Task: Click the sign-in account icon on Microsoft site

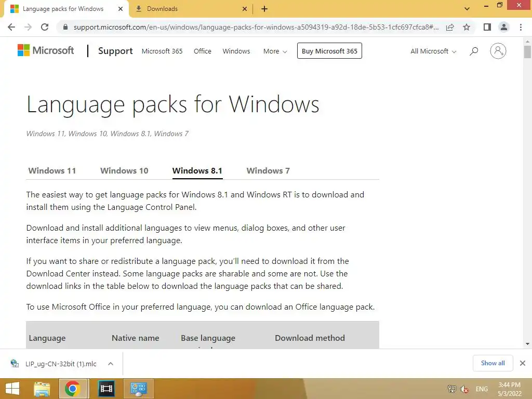Action: [x=498, y=51]
